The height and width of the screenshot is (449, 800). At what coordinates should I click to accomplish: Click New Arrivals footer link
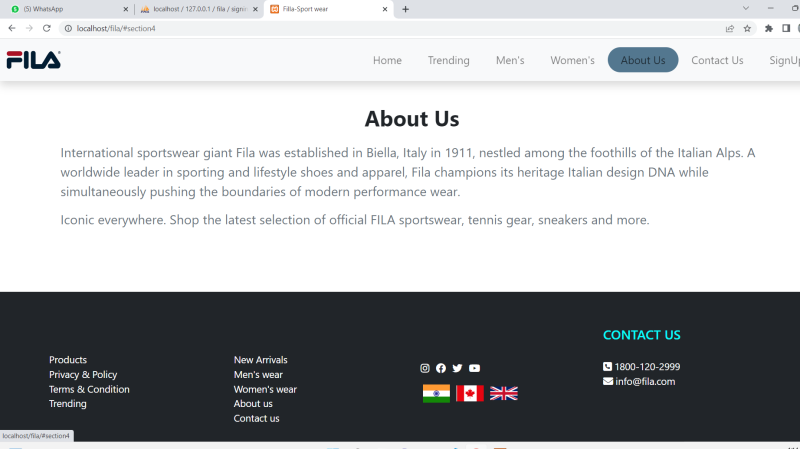pos(260,360)
